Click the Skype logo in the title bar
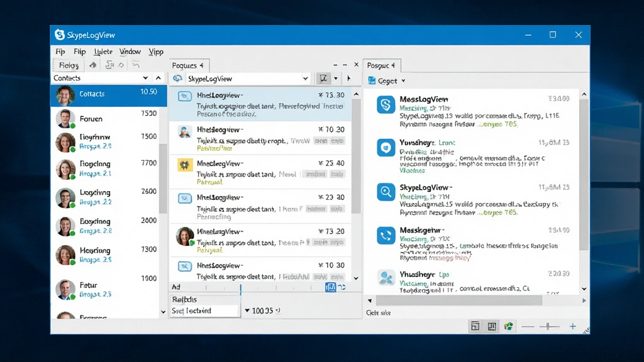The width and height of the screenshot is (644, 362). (60, 35)
